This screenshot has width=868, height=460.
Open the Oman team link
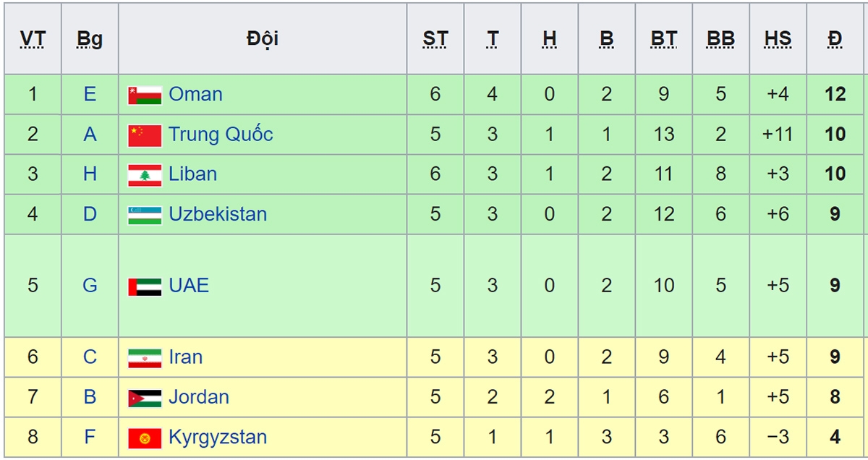(x=195, y=94)
